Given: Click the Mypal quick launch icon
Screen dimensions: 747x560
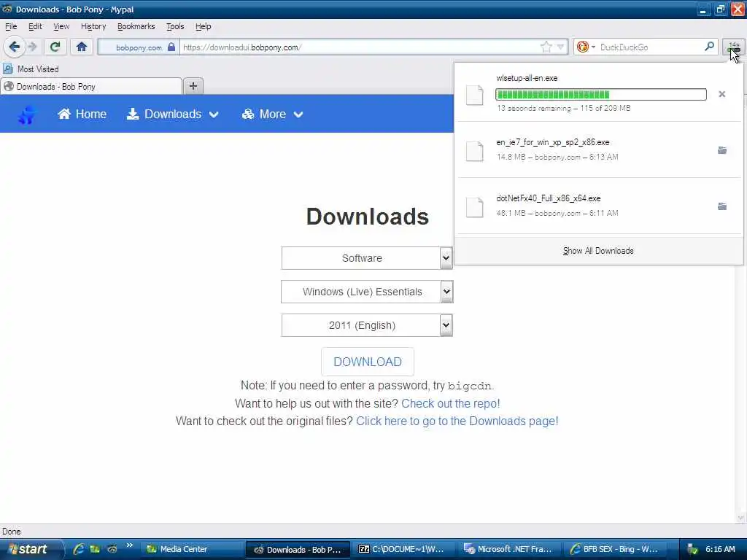Looking at the screenshot, I should 112,549.
